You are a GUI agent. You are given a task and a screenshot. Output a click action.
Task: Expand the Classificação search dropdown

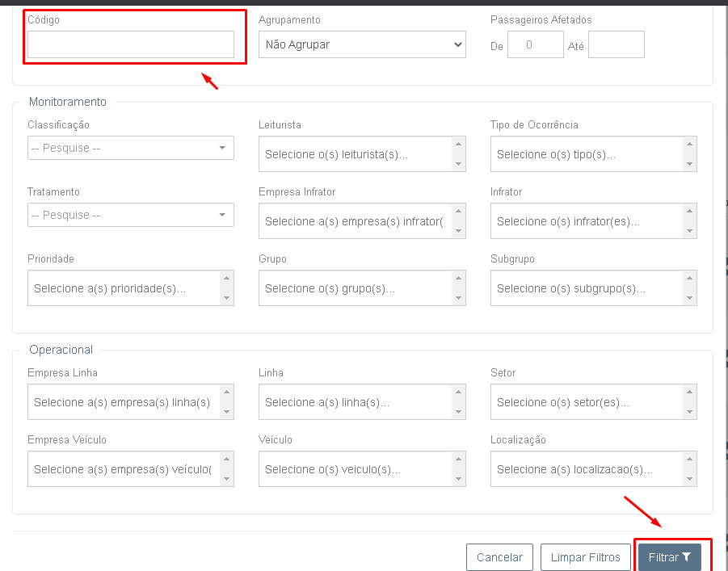click(x=131, y=148)
